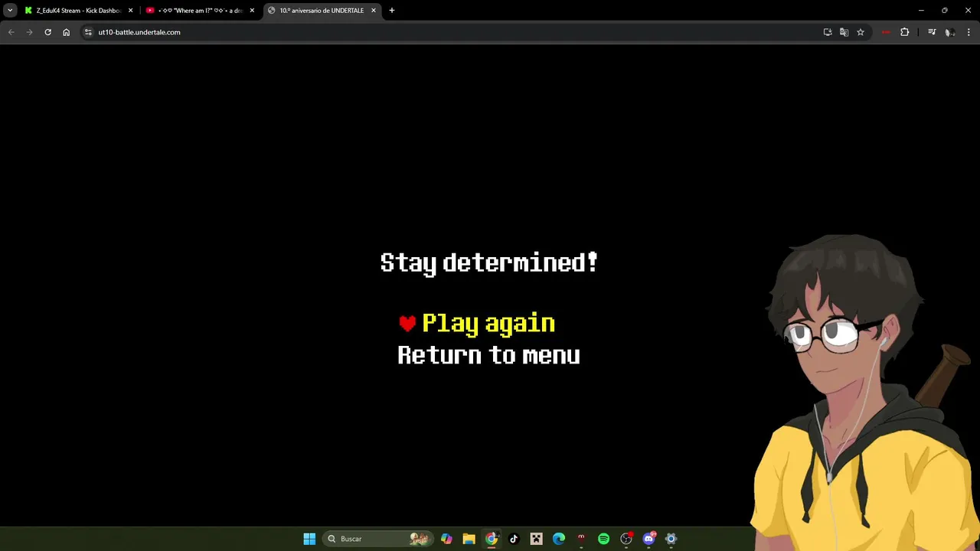This screenshot has height=551, width=980.
Task: Open the Windows Start menu
Action: (309, 539)
